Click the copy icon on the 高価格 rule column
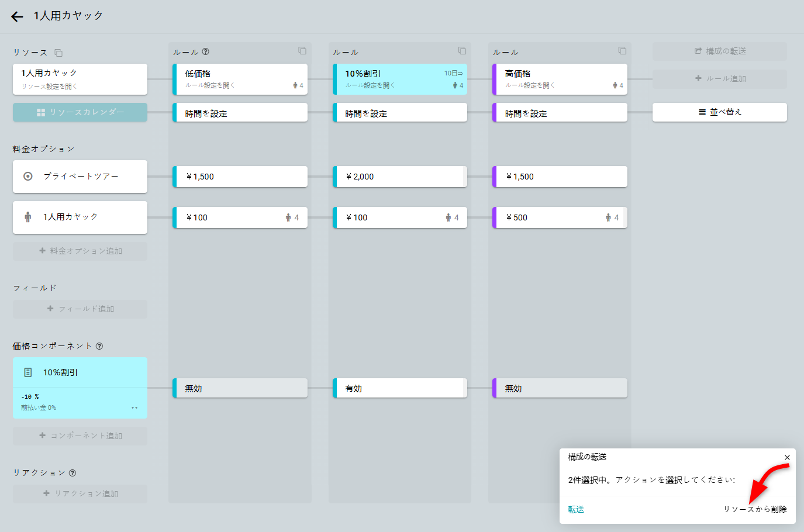Image resolution: width=804 pixels, height=532 pixels. 622,51
